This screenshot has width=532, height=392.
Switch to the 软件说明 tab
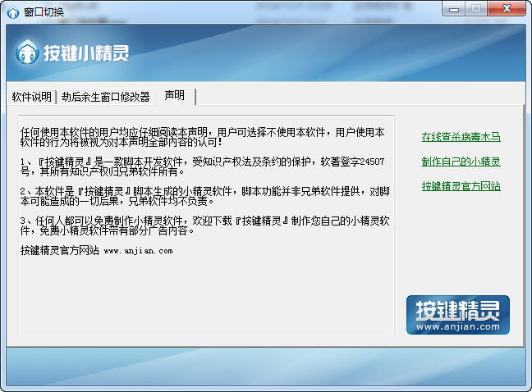pyautogui.click(x=31, y=97)
